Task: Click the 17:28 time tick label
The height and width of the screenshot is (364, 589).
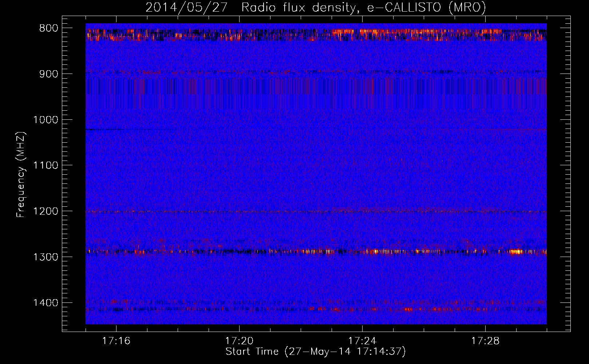Action: tap(485, 341)
